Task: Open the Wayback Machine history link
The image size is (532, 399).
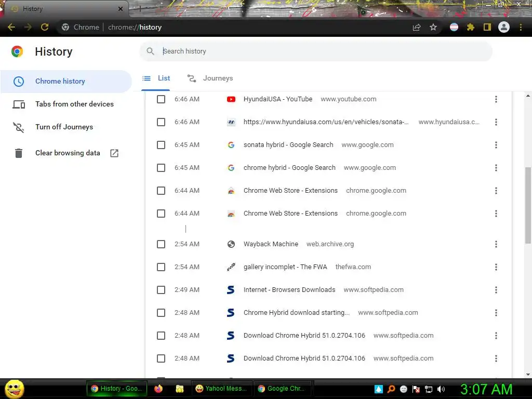Action: pyautogui.click(x=271, y=244)
